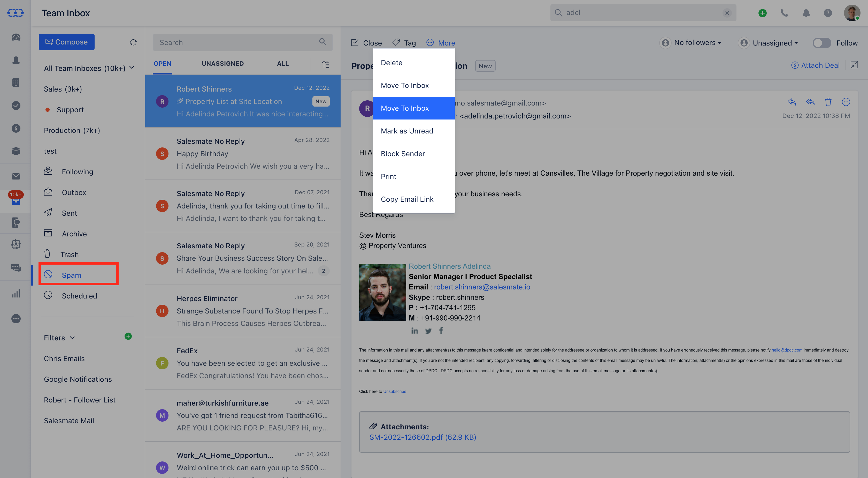The width and height of the screenshot is (868, 478).
Task: Click the green plus icon to add filter
Action: [128, 336]
